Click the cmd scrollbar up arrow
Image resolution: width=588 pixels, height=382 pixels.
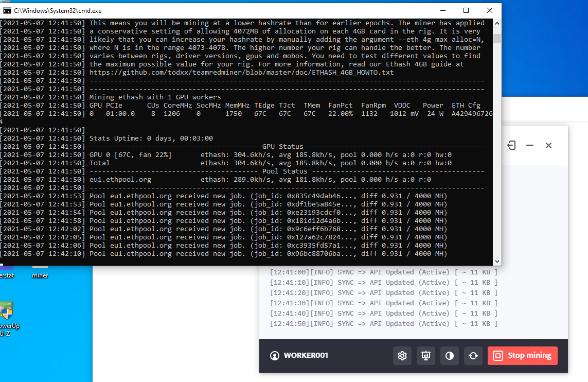497,23
